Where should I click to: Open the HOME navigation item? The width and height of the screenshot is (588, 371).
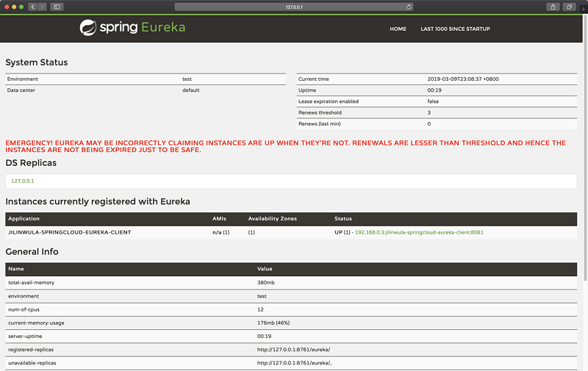[x=398, y=29]
